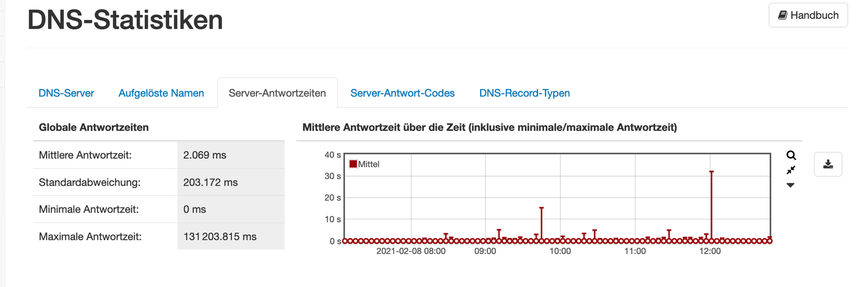Image resolution: width=868 pixels, height=287 pixels.
Task: Click the Globale Antwortzeiten table heading
Action: [94, 127]
